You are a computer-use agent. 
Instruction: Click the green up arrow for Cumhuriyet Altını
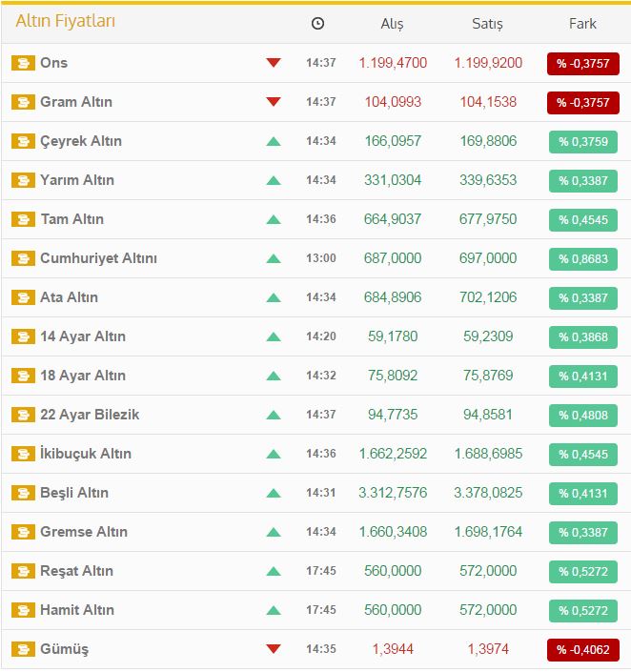click(274, 258)
